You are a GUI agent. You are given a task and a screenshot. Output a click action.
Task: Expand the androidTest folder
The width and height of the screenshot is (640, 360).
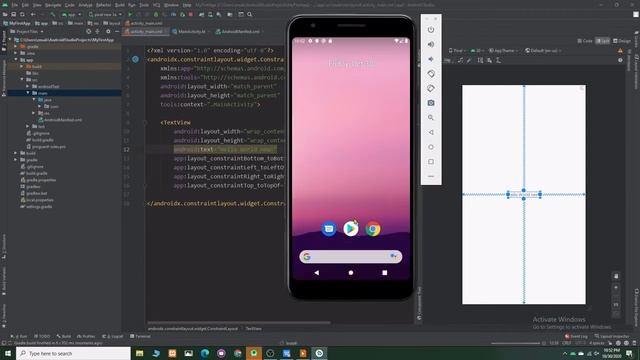pos(28,87)
